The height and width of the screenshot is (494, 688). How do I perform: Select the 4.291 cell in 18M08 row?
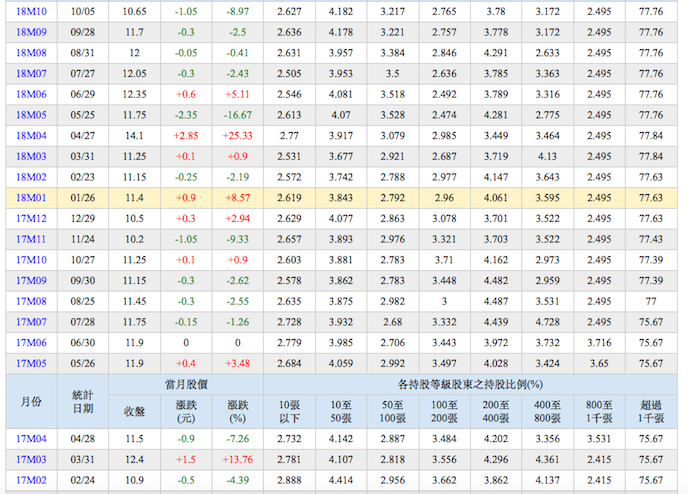click(496, 53)
